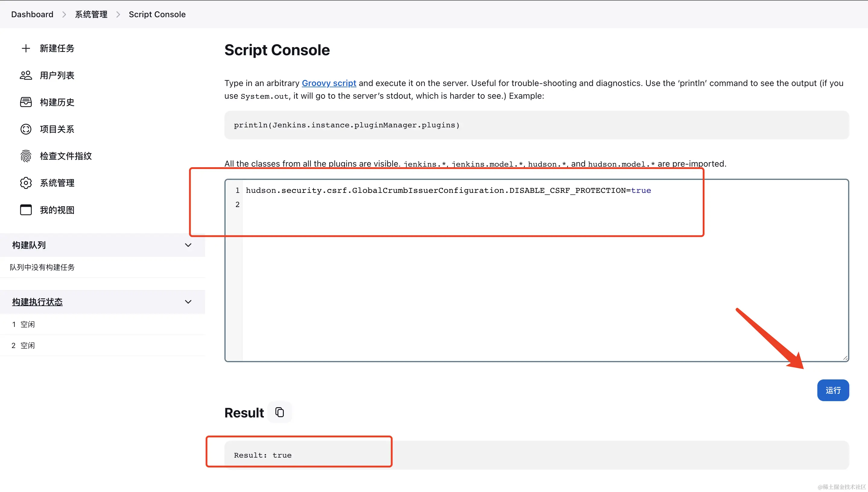Open 我的视图 from the sidebar
This screenshot has height=492, width=868.
point(57,209)
